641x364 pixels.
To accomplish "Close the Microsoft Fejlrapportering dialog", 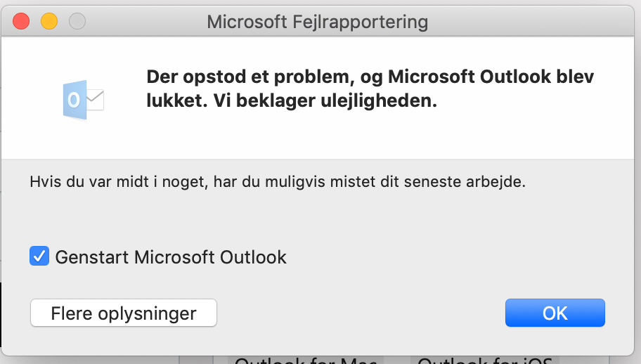I will click(x=21, y=22).
